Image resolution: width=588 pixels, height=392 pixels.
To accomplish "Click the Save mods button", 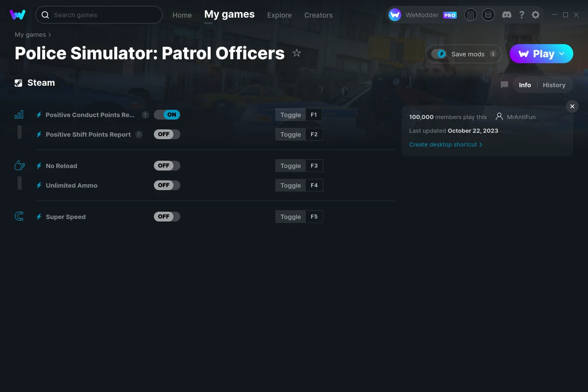I will 464,54.
